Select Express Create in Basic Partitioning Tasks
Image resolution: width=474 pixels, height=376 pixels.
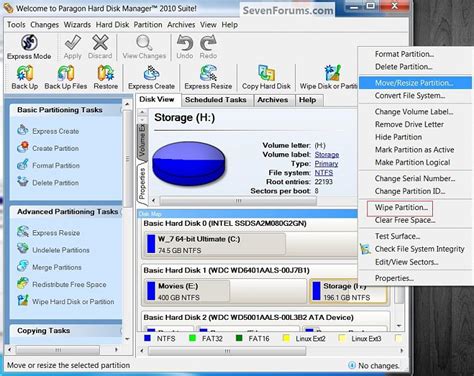tap(48, 131)
